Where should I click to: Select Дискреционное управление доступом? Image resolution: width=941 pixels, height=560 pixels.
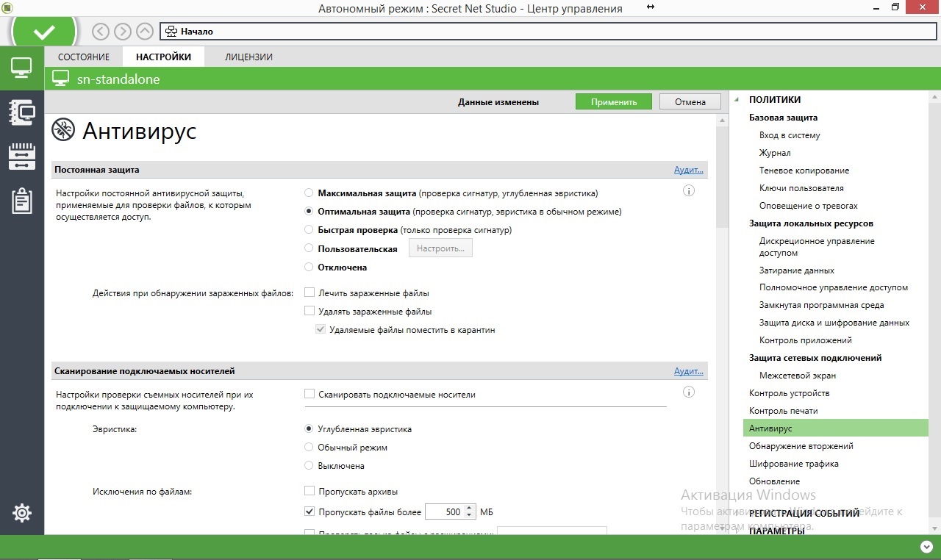(817, 247)
